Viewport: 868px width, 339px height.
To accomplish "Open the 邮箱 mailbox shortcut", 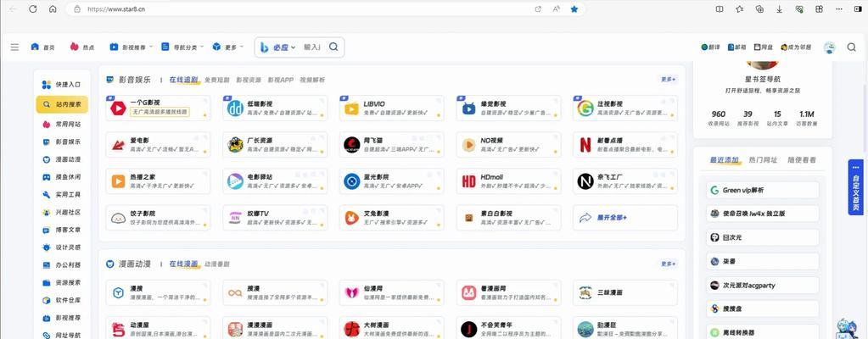I will point(736,47).
